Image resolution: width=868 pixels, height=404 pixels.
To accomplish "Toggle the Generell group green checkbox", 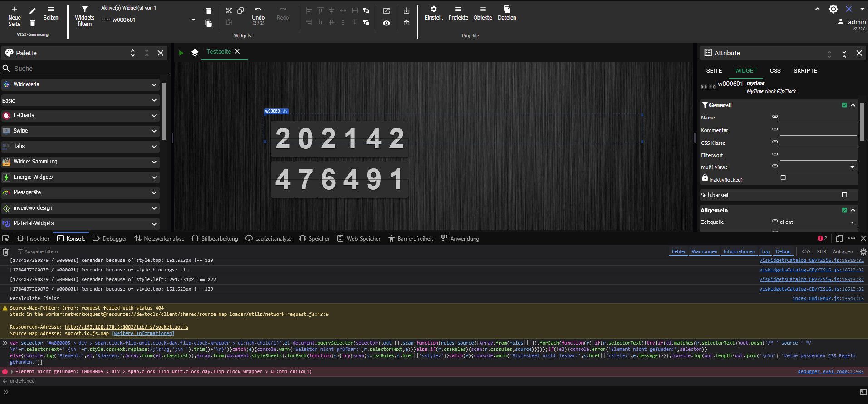I will [x=844, y=105].
